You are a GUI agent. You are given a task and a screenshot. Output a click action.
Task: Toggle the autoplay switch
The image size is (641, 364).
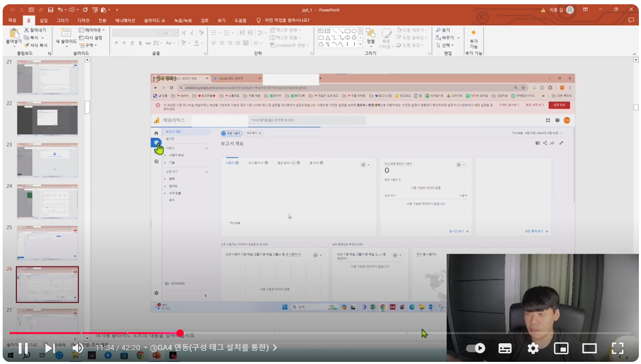[476, 349]
